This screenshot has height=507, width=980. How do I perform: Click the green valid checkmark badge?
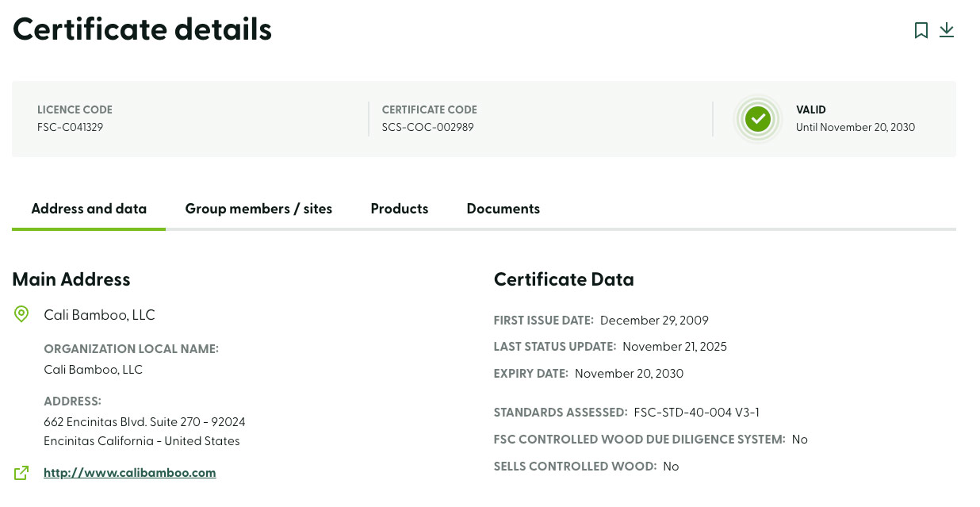click(758, 119)
